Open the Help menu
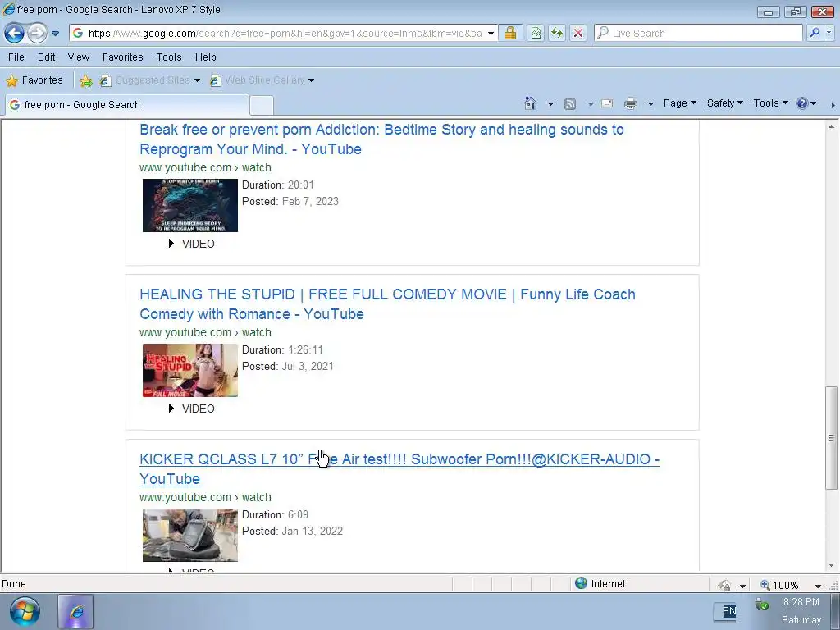 click(x=205, y=57)
